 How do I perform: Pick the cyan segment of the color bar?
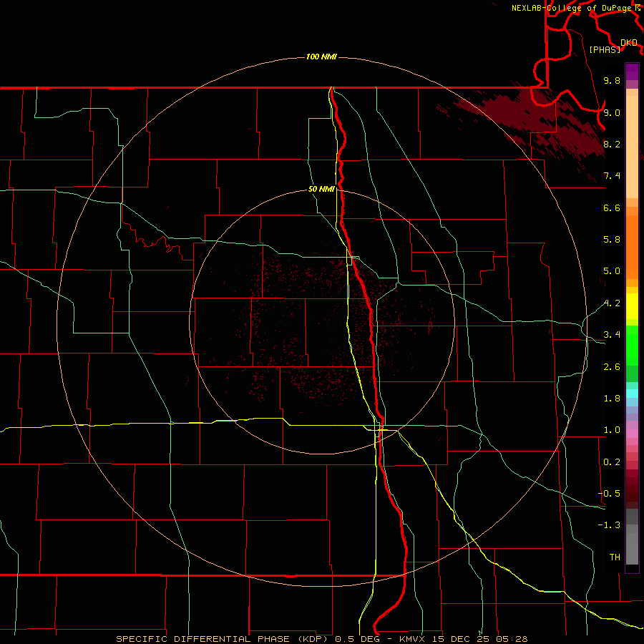(x=632, y=394)
